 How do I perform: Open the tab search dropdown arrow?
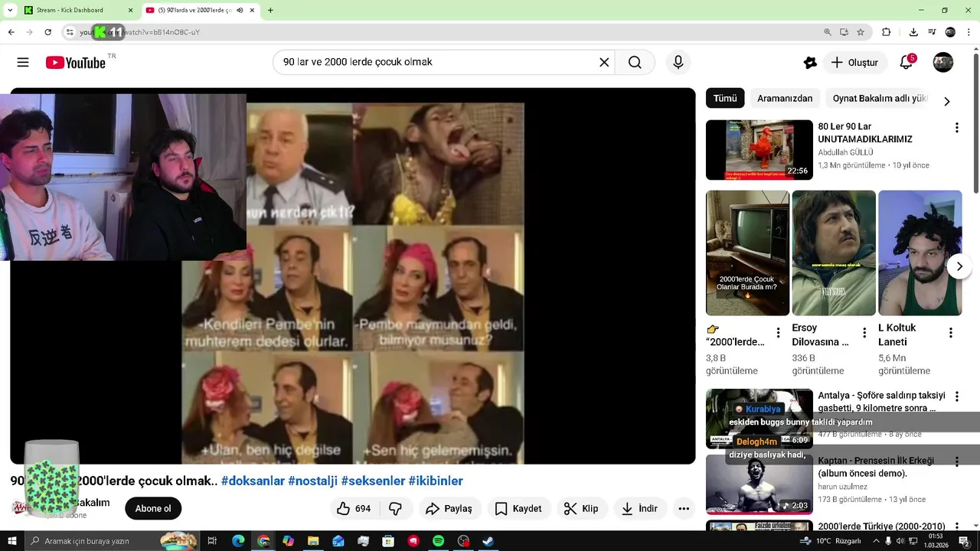click(x=10, y=10)
